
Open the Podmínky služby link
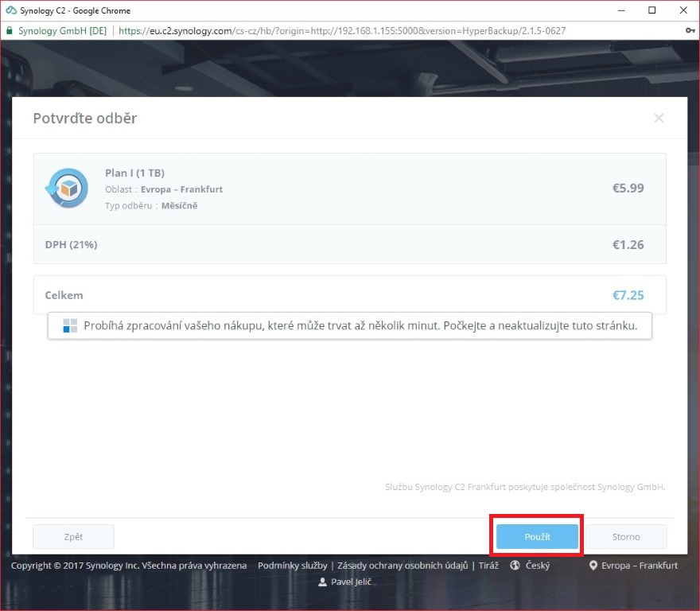pos(293,566)
